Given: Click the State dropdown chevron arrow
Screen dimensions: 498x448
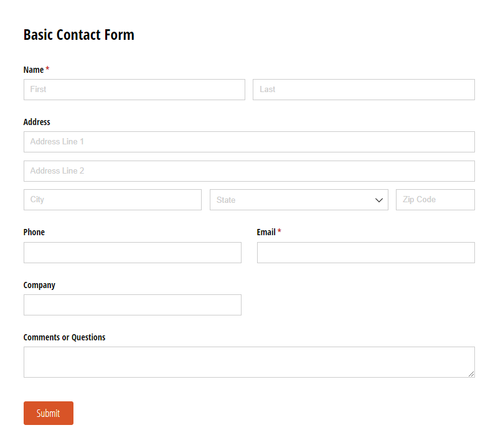Looking at the screenshot, I should click(x=378, y=200).
